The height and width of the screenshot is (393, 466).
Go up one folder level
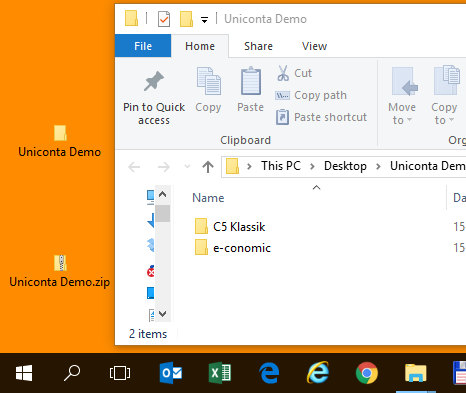coord(208,167)
